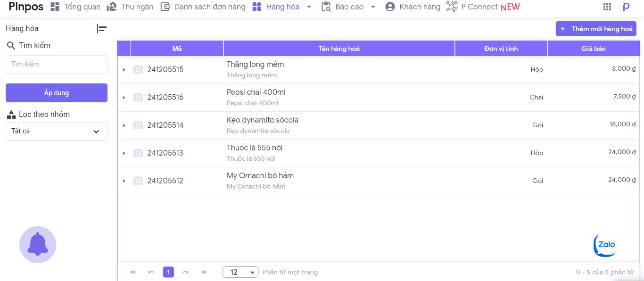Open the Zalo chat icon
Screen dimensions: 644x281
click(x=605, y=245)
